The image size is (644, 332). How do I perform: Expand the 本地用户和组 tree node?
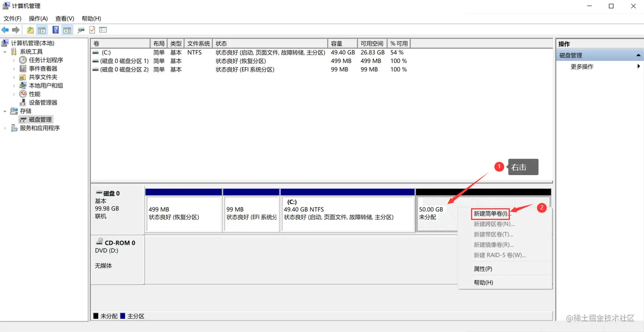click(14, 86)
